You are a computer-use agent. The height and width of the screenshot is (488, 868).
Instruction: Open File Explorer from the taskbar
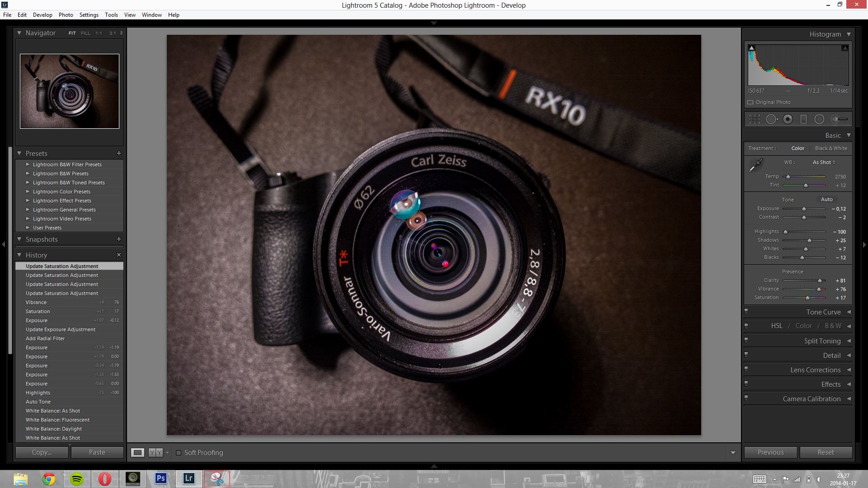coord(21,479)
